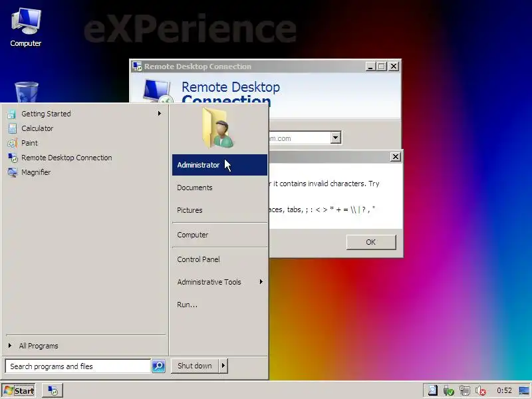Open the Computer desktop icon

[x=26, y=27]
